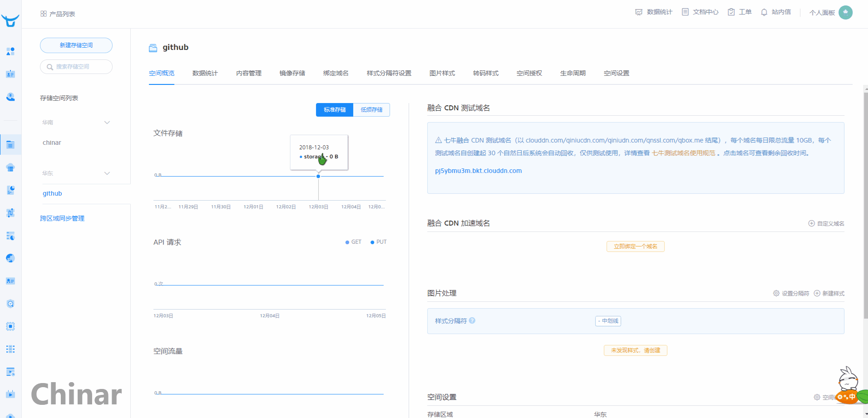868x418 pixels.
Task: Click the plus icon next to 新建样式
Action: (x=817, y=293)
